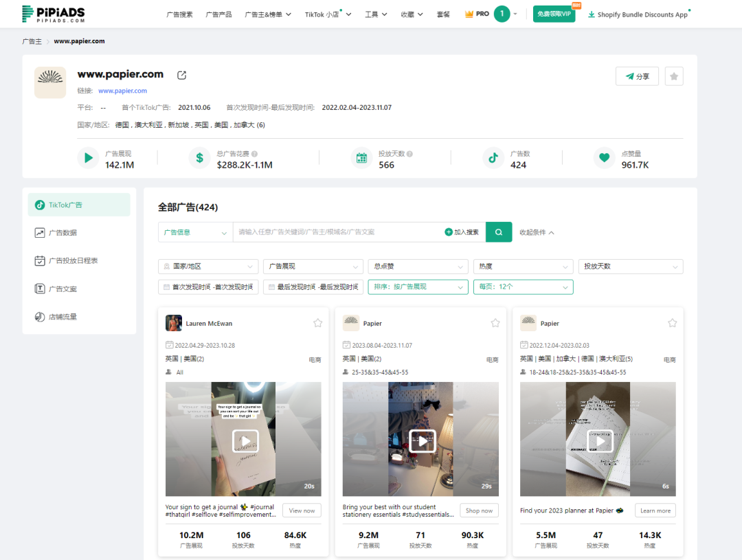Open the 排序: 按广告展现 sort dropdown
742x560 pixels.
click(x=418, y=287)
